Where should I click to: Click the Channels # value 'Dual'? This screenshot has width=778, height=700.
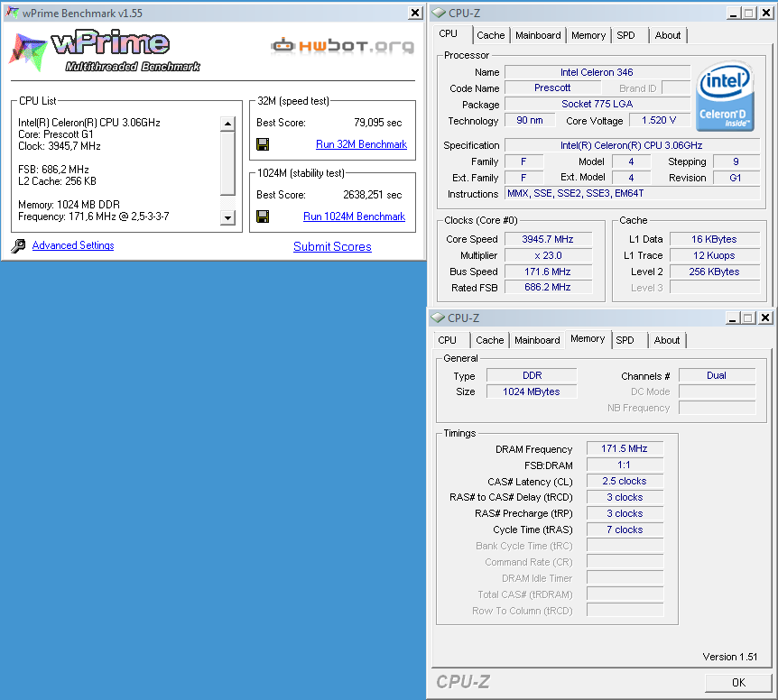pyautogui.click(x=717, y=375)
